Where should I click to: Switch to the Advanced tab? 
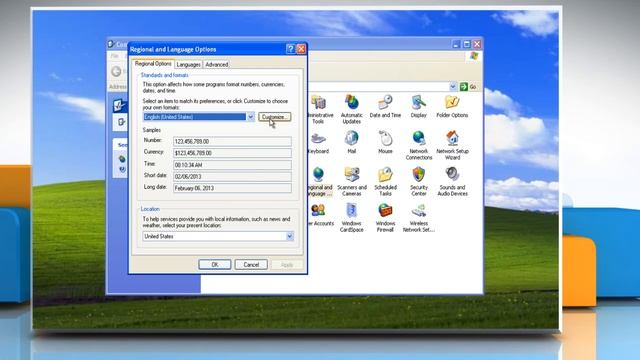point(216,64)
